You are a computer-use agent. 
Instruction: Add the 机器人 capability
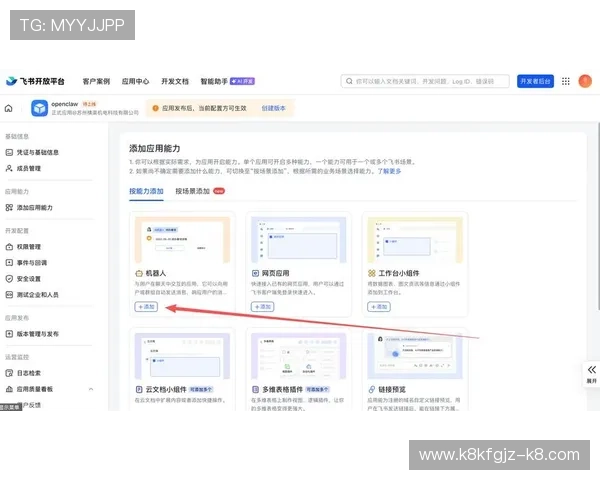click(x=146, y=307)
